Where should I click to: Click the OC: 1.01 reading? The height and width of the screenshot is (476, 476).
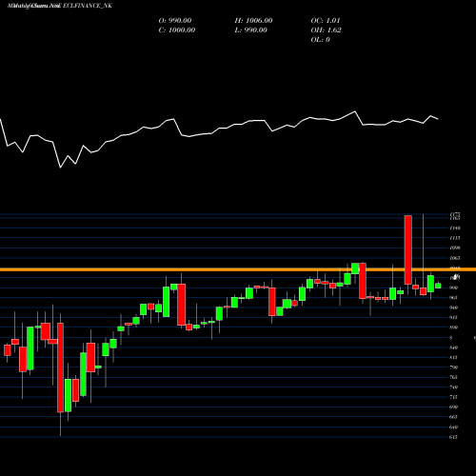(x=326, y=20)
